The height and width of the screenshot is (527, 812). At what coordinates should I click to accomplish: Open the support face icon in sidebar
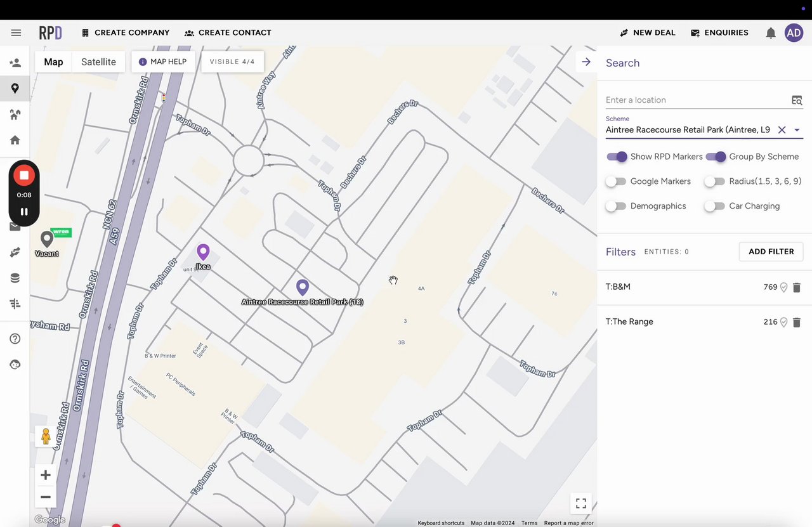click(x=15, y=365)
